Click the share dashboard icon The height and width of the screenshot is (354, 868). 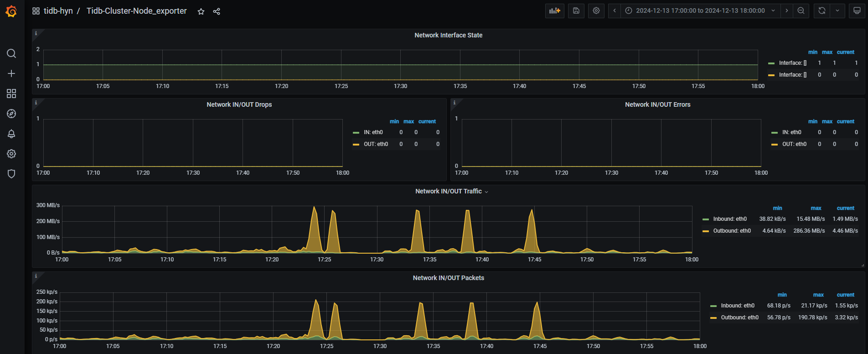pos(217,11)
